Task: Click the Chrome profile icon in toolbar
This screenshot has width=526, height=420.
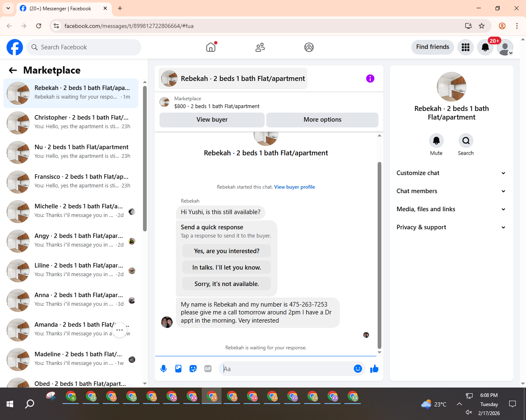Action: pyautogui.click(x=502, y=26)
